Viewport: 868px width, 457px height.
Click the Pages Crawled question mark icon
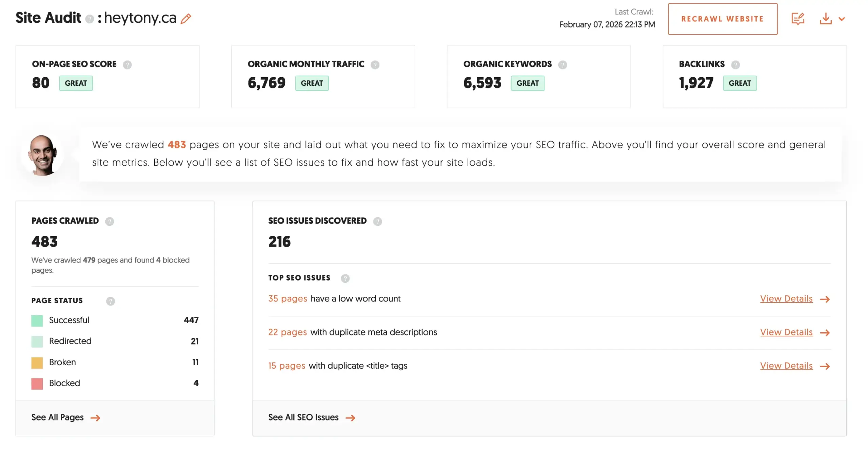coord(110,221)
